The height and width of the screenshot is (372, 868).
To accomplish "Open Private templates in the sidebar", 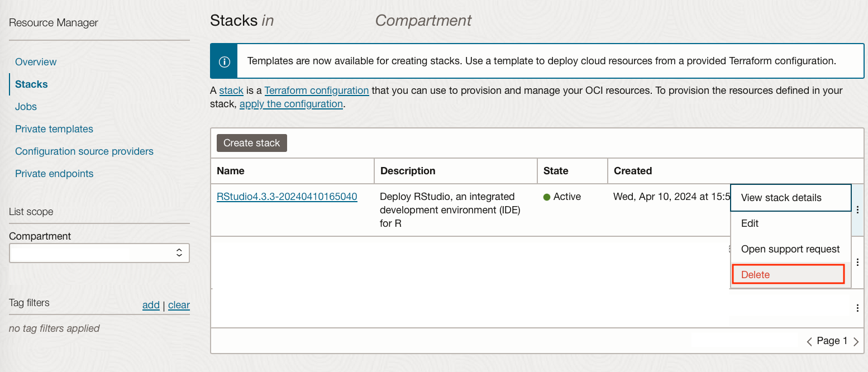I will click(x=54, y=129).
